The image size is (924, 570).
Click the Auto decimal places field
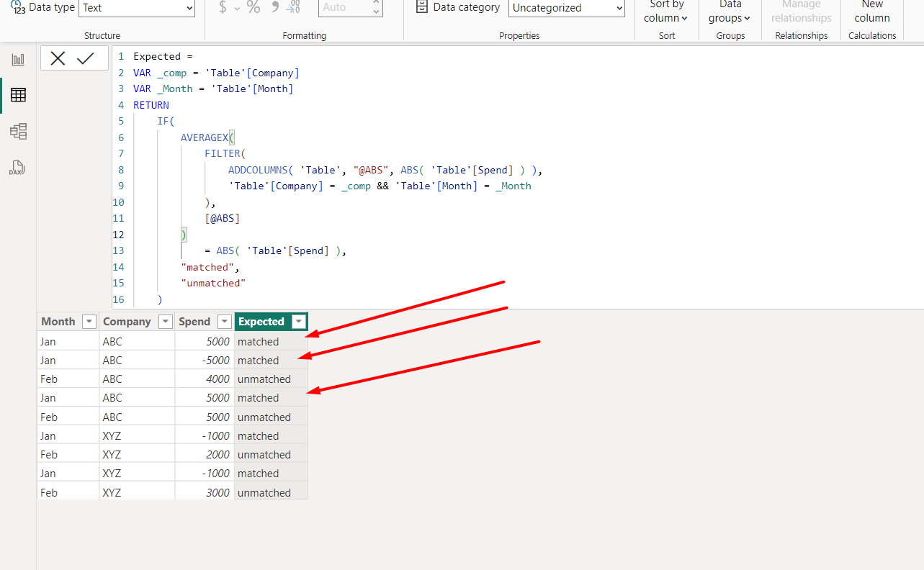point(344,8)
